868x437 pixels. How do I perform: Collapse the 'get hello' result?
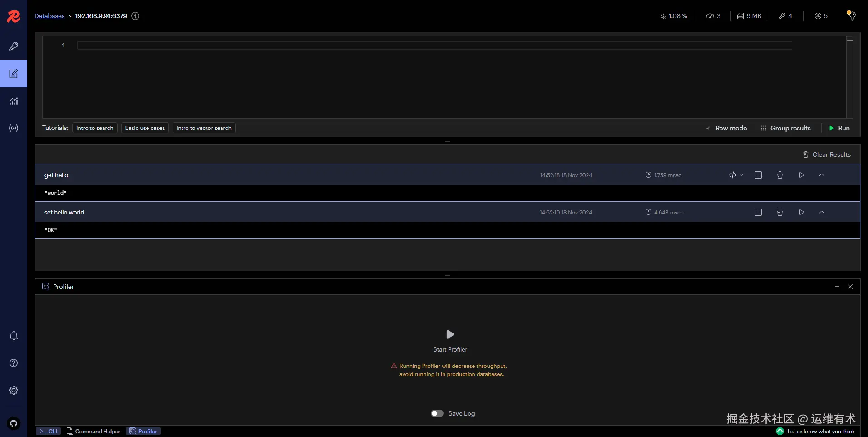[x=821, y=175]
